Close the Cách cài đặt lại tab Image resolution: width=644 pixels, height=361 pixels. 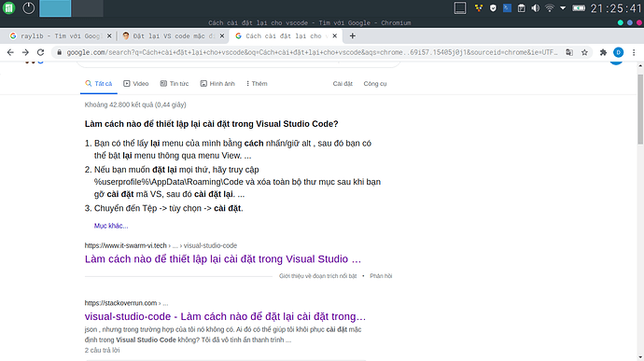click(x=335, y=36)
